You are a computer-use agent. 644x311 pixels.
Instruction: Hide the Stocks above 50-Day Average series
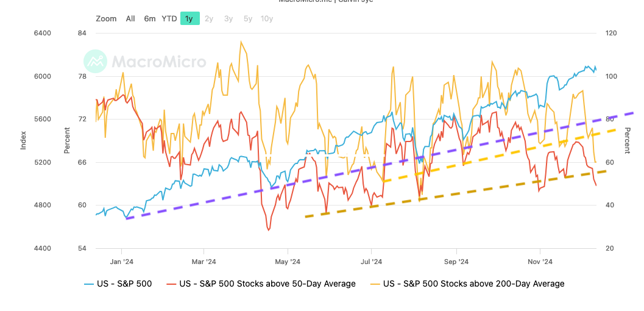pyautogui.click(x=261, y=284)
